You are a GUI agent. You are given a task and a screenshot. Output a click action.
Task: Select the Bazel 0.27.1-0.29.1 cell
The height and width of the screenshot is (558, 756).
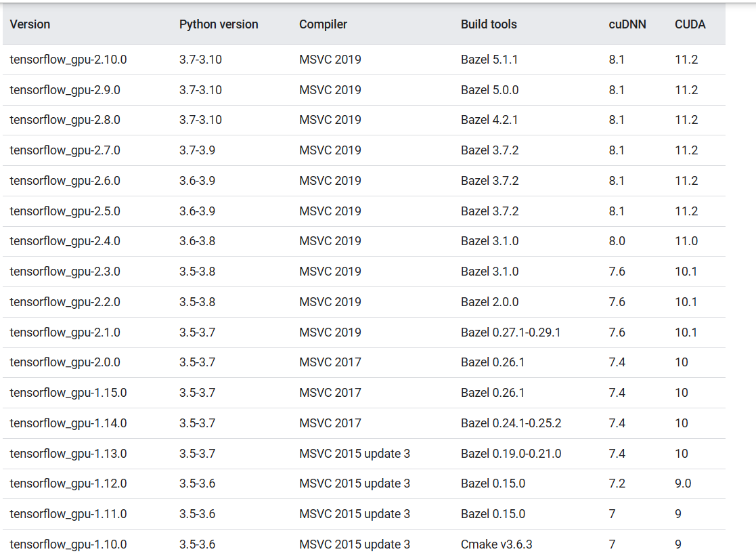click(x=510, y=332)
